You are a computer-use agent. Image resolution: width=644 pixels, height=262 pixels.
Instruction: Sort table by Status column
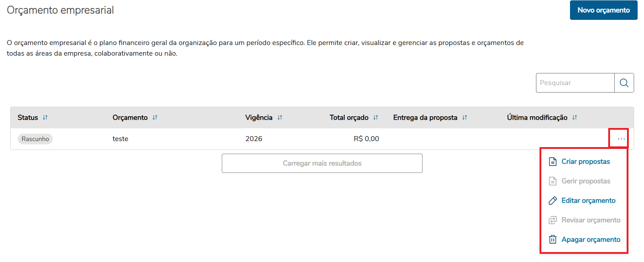pyautogui.click(x=45, y=117)
